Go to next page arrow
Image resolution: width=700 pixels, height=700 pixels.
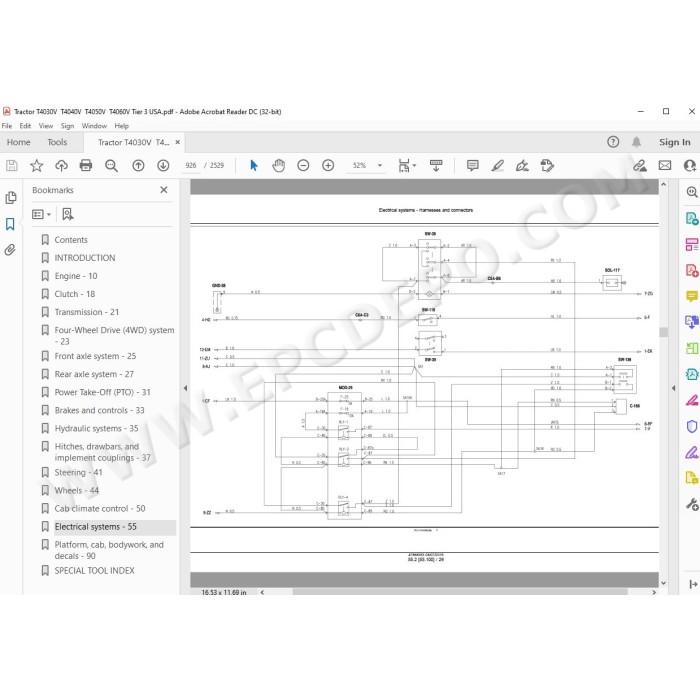(x=163, y=166)
